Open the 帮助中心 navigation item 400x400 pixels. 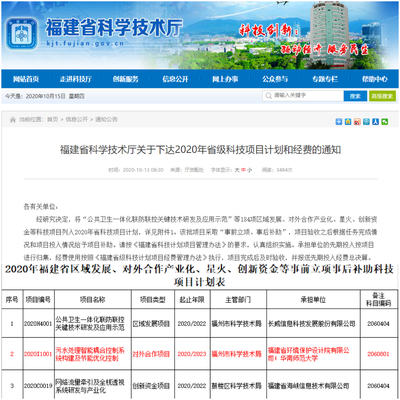(375, 79)
